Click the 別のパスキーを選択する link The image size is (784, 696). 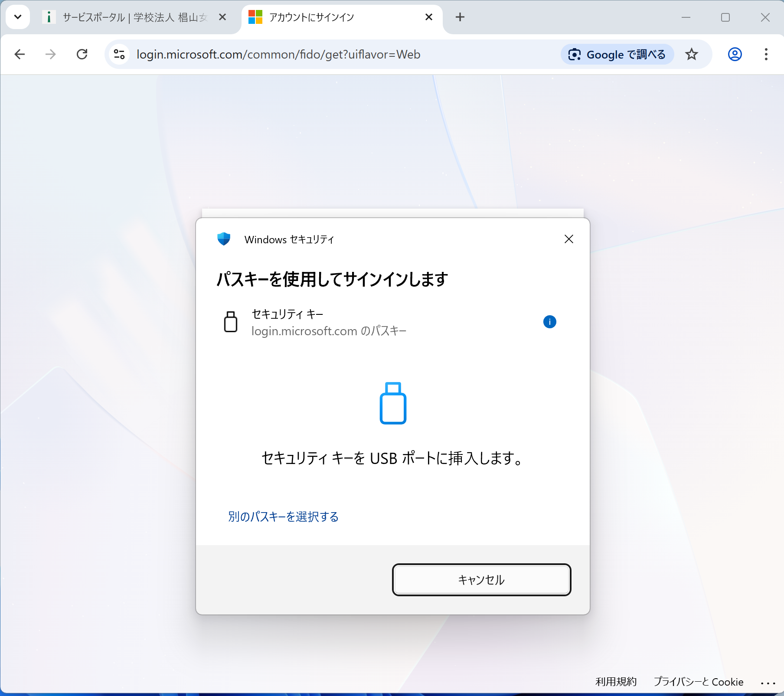283,516
